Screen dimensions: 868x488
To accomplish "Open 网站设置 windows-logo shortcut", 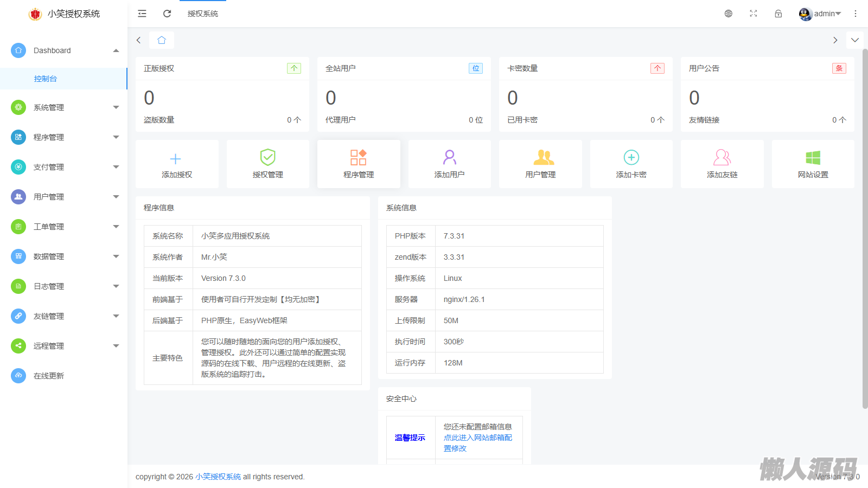I will [x=813, y=164].
